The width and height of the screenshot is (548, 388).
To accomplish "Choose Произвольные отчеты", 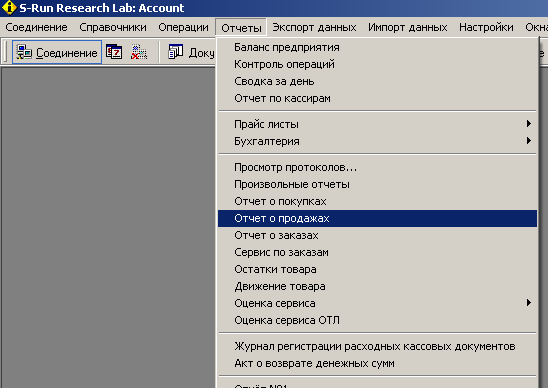I will 377,184.
